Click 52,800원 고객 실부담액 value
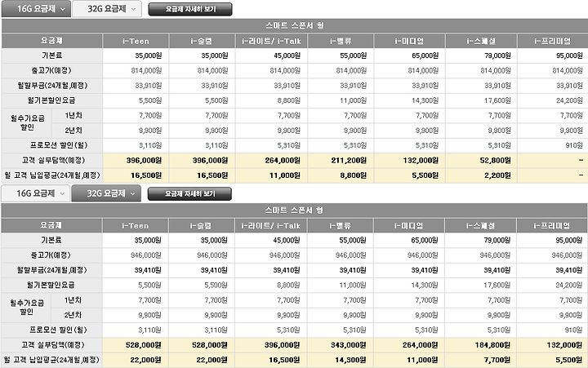Viewport: 588px width, 368px height. (x=496, y=161)
